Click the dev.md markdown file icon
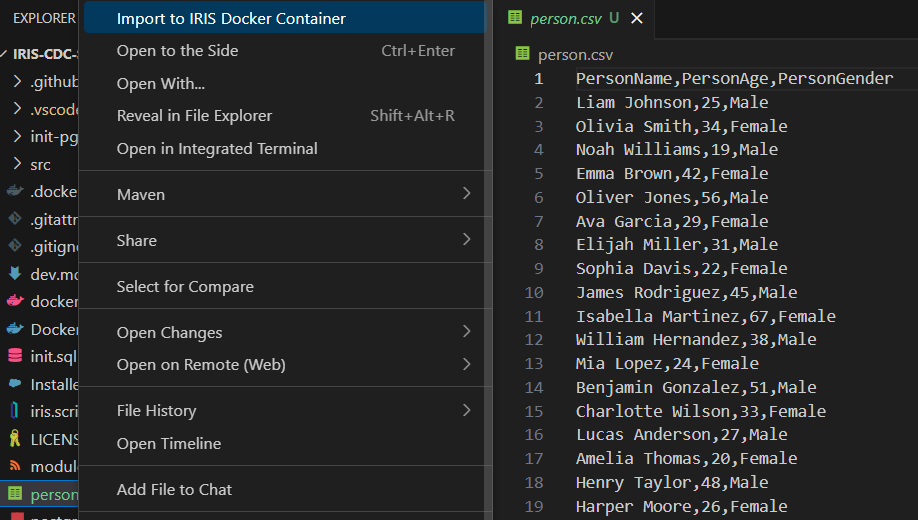The image size is (918, 520). pyautogui.click(x=14, y=274)
